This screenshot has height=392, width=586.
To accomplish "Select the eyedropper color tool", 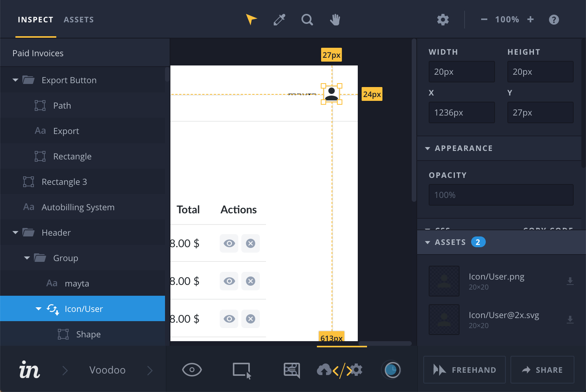I will [279, 19].
